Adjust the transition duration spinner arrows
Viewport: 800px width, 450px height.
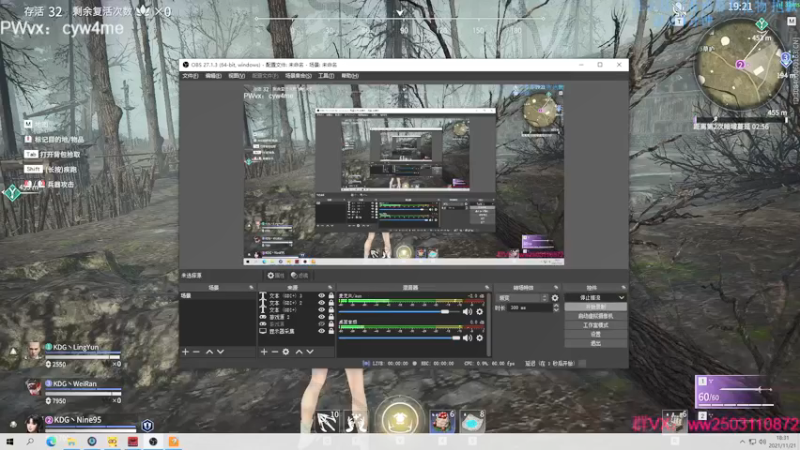tap(556, 308)
